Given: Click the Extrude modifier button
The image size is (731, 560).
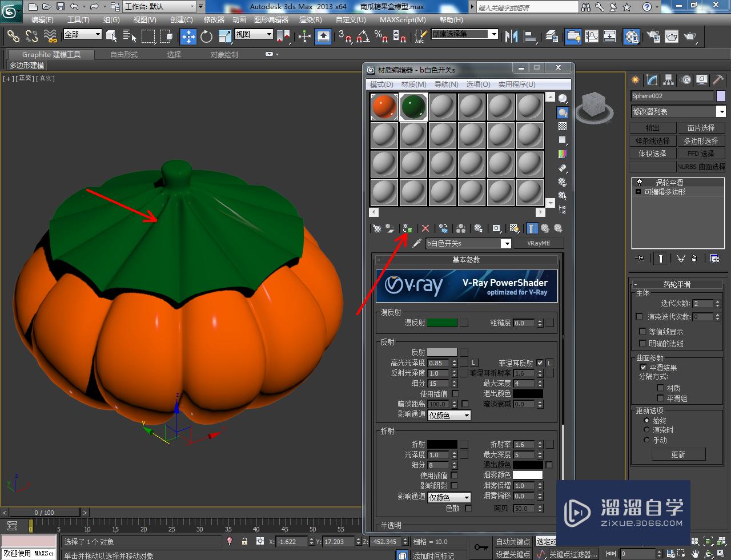Looking at the screenshot, I should pos(653,128).
